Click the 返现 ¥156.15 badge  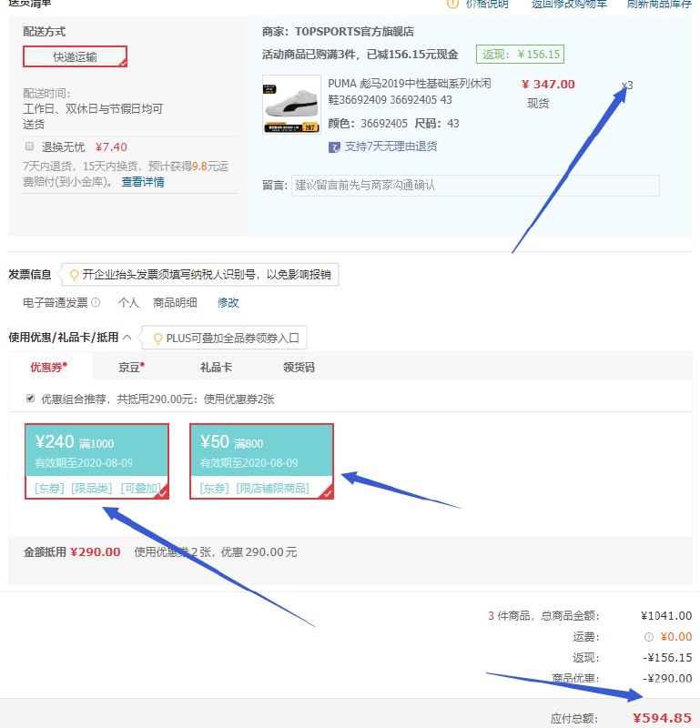[520, 55]
